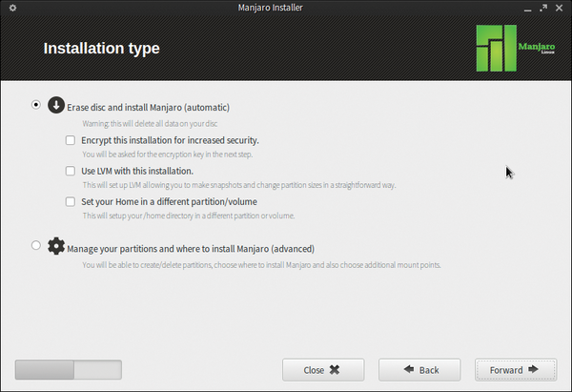Click the Forward button
This screenshot has width=572, height=392.
pos(516,370)
